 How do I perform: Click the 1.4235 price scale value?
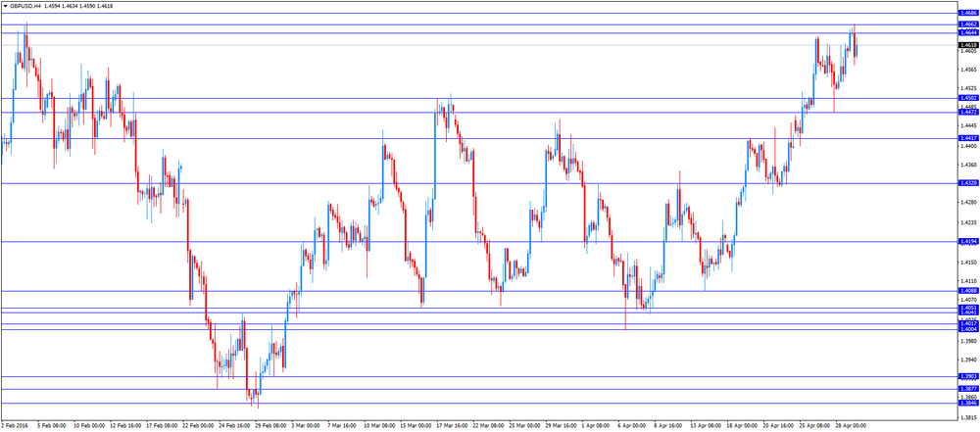969,222
